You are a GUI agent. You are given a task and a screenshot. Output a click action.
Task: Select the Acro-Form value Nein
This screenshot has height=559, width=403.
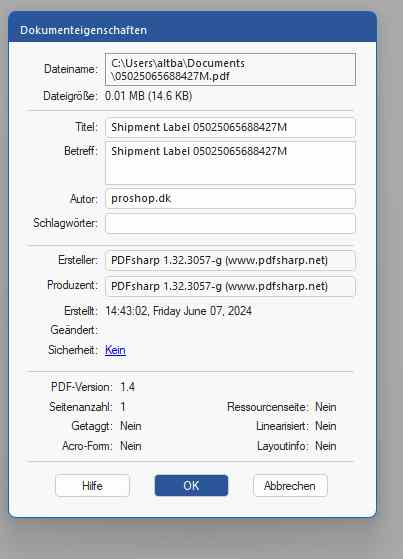[x=131, y=446]
